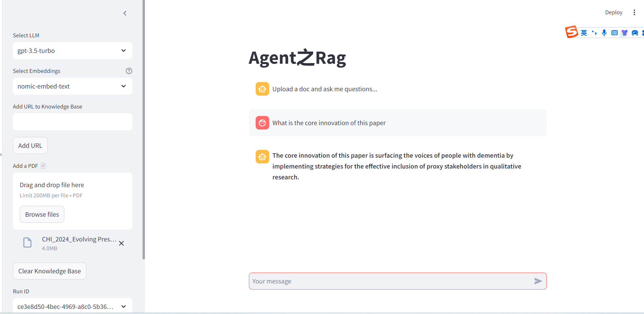Open the soft keyboard icon in IME bar
The width and height of the screenshot is (644, 314).
click(x=615, y=33)
